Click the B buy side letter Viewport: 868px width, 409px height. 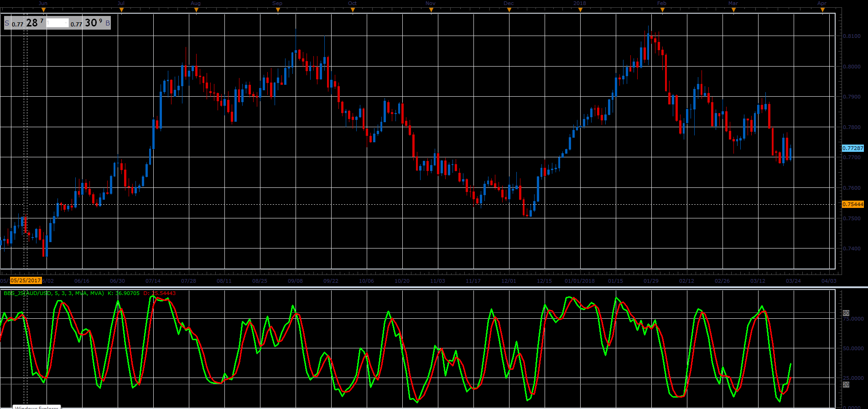pos(108,23)
